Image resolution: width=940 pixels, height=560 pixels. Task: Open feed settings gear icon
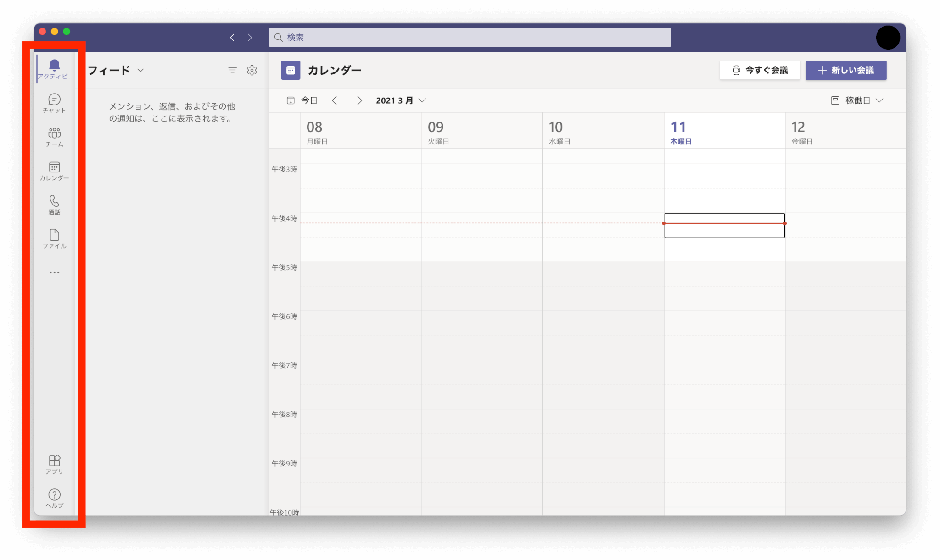point(252,70)
